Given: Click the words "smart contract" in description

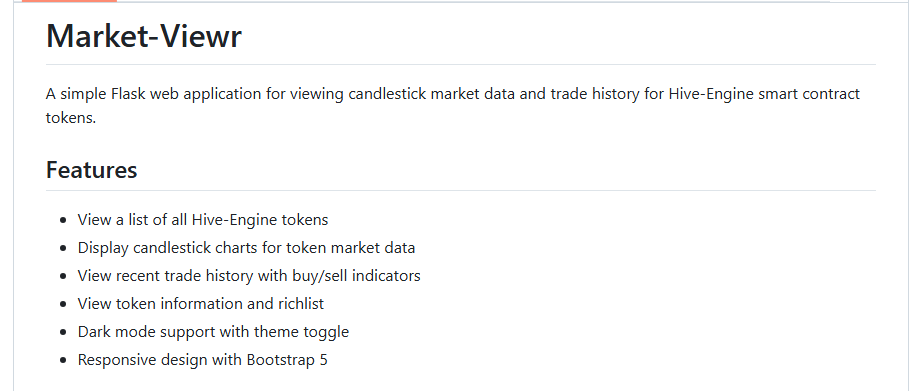Looking at the screenshot, I should click(809, 94).
